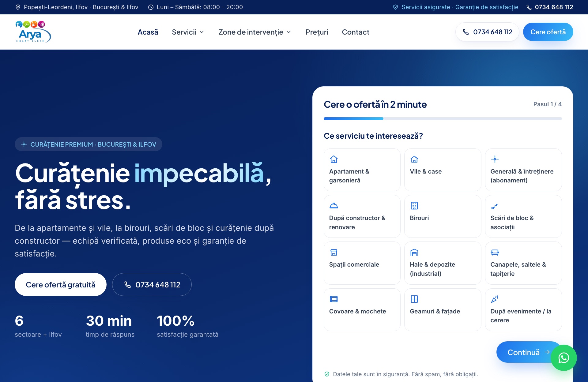Image resolution: width=588 pixels, height=382 pixels.
Task: Click phone icon in hero call button
Action: tap(127, 285)
